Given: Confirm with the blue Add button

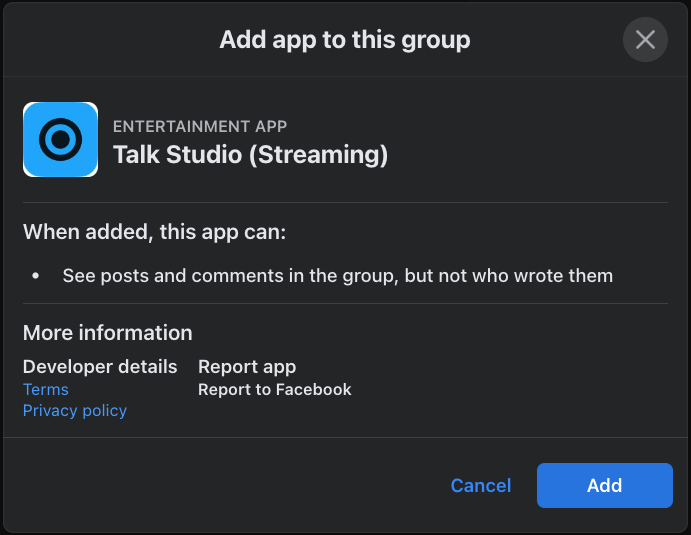Looking at the screenshot, I should coord(605,485).
